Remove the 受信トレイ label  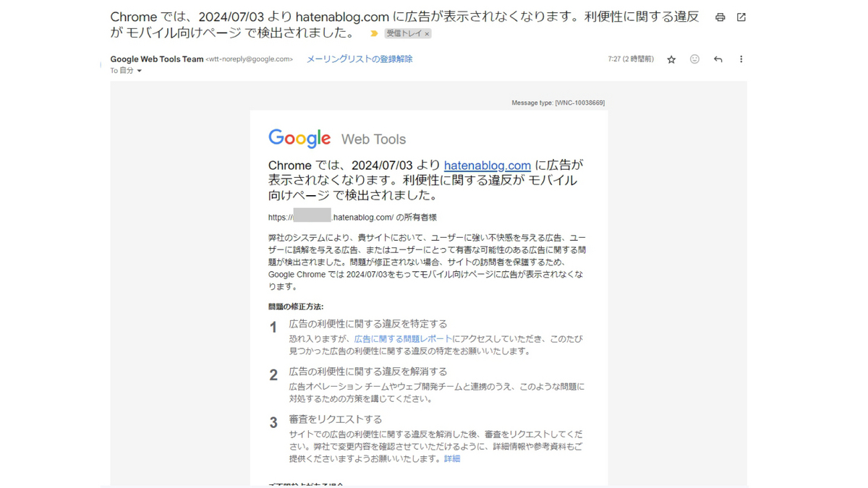(x=425, y=33)
